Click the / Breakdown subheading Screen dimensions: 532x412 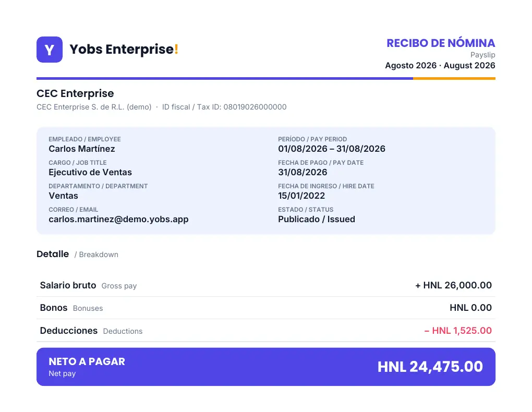[x=96, y=255]
